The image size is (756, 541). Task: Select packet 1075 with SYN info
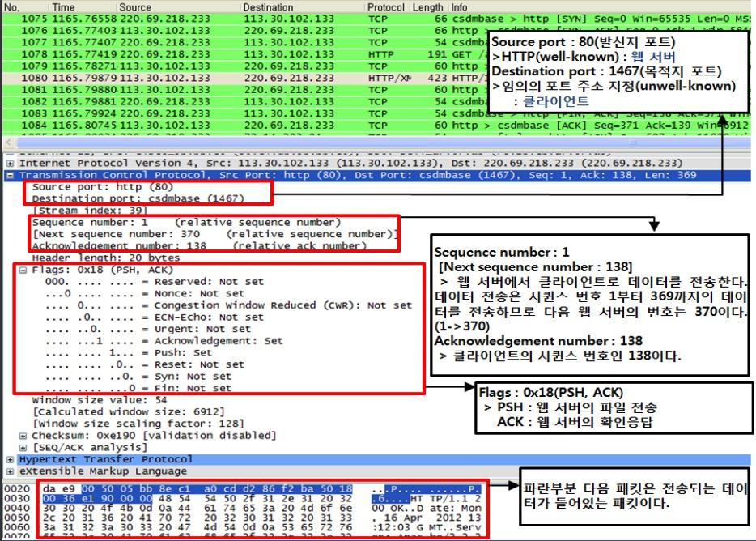376,19
